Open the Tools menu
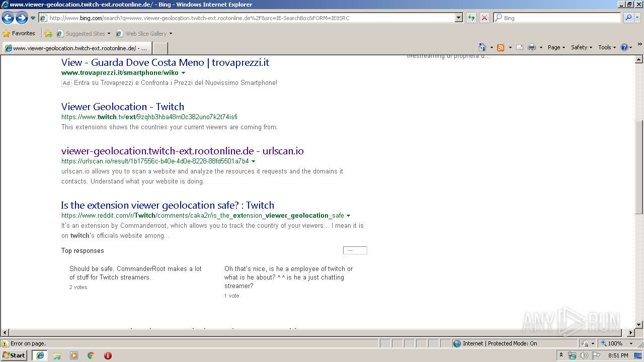 pos(607,47)
